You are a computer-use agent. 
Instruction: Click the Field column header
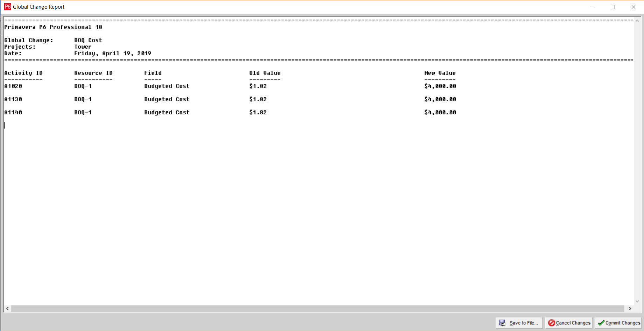click(153, 73)
